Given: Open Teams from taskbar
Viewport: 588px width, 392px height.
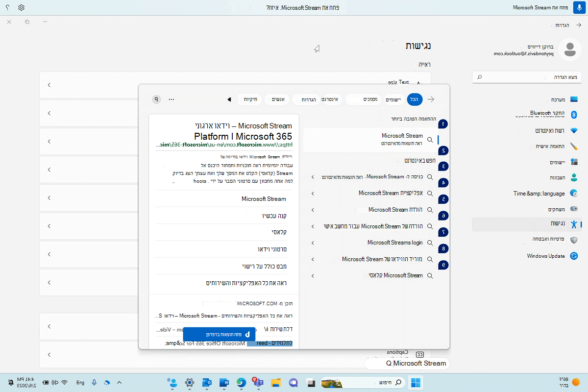Looking at the screenshot, I should (258, 382).
